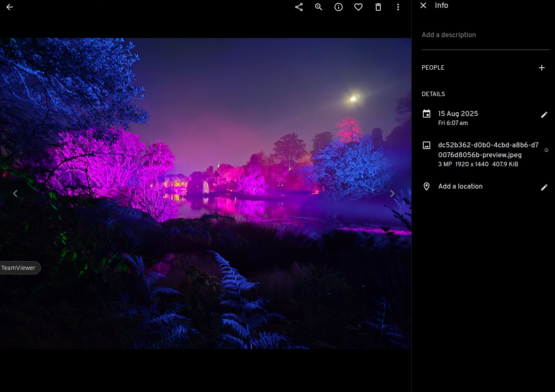Image resolution: width=555 pixels, height=392 pixels.
Task: Open the three-dot more options menu
Action: pos(398,7)
